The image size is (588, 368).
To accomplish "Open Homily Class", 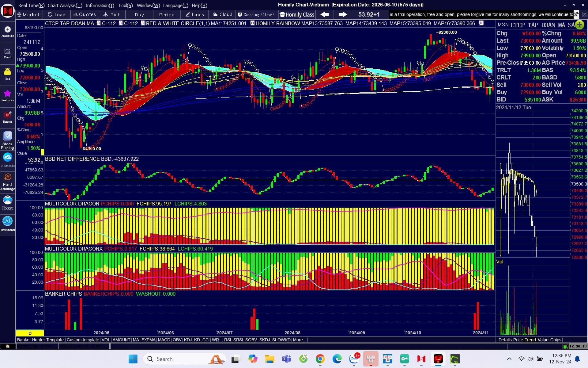I will point(297,14).
